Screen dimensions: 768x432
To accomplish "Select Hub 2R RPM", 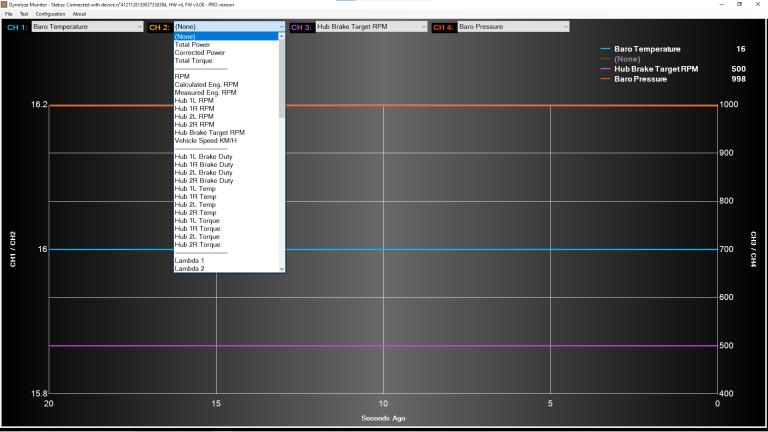I will point(226,125).
